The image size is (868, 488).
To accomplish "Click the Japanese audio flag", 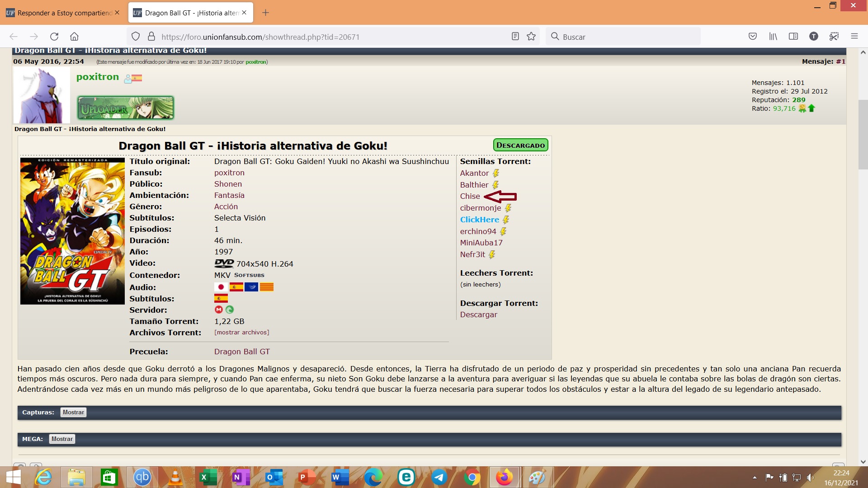I will 221,287.
